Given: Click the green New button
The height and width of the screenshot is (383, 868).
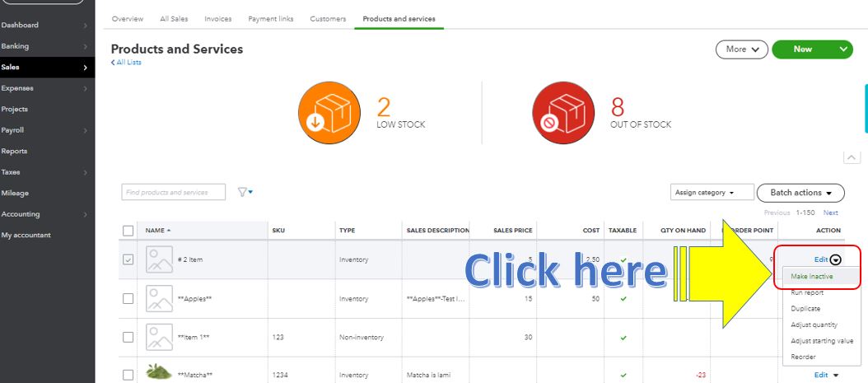Looking at the screenshot, I should coord(803,49).
